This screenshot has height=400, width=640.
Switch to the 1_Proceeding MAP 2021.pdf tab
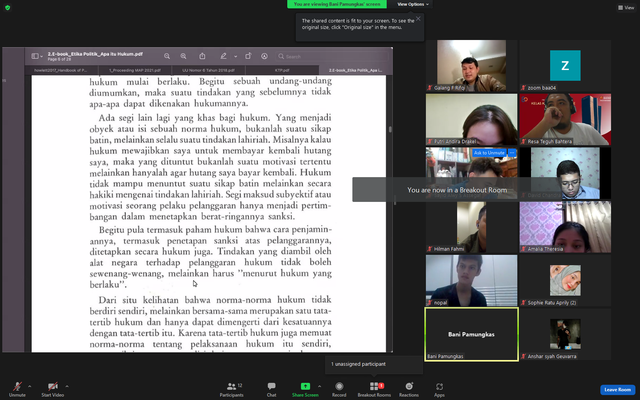[135, 70]
